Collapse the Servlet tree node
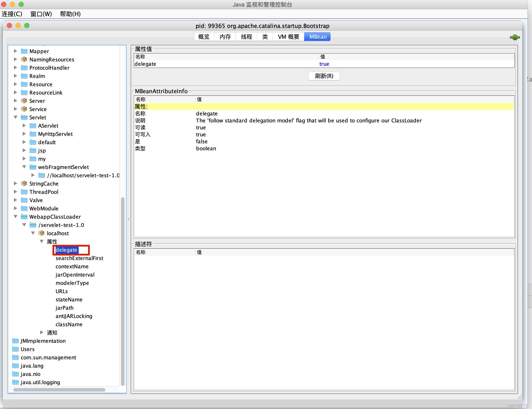Image resolution: width=532 pixels, height=409 pixels. click(x=15, y=117)
